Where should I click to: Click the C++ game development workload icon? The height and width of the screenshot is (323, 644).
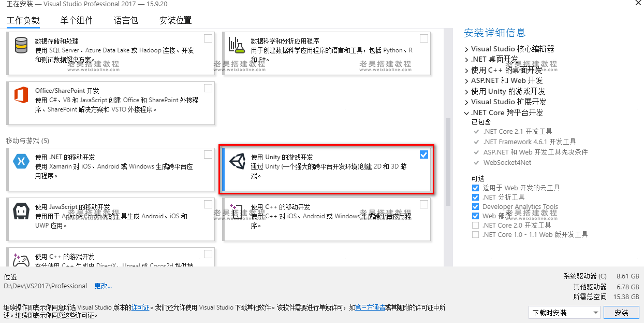pos(21,258)
